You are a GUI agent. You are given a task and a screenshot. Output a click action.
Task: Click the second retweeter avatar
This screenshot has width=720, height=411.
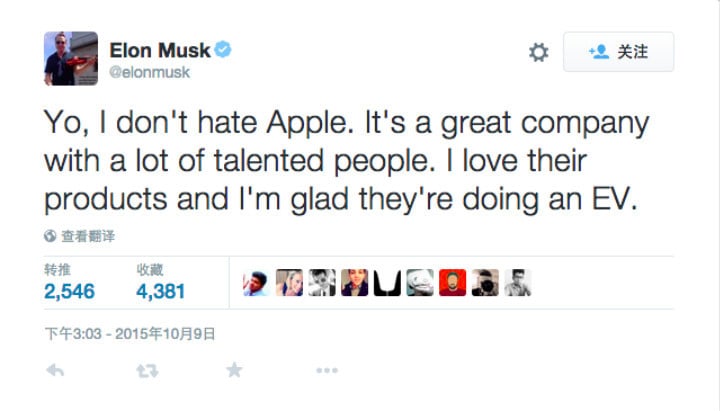[x=289, y=283]
